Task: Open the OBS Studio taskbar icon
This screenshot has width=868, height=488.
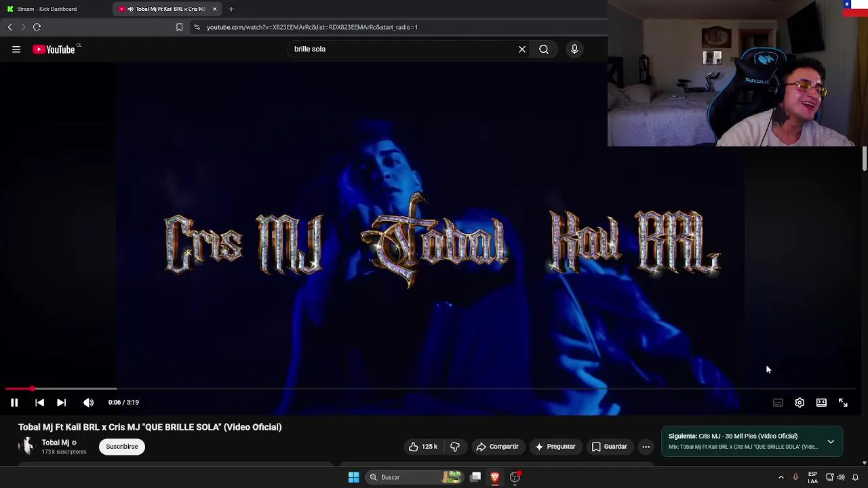Action: [x=515, y=477]
